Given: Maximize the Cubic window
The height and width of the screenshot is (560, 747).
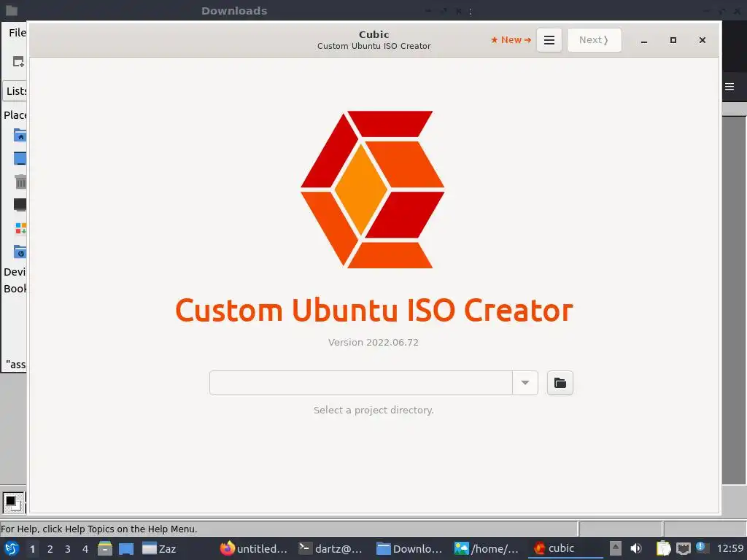Looking at the screenshot, I should click(673, 41).
